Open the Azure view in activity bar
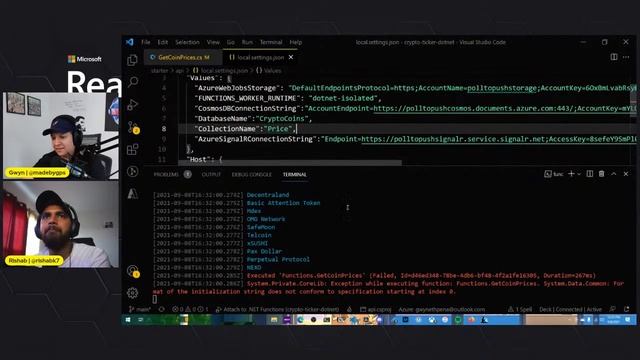The width and height of the screenshot is (640, 360). [x=132, y=193]
